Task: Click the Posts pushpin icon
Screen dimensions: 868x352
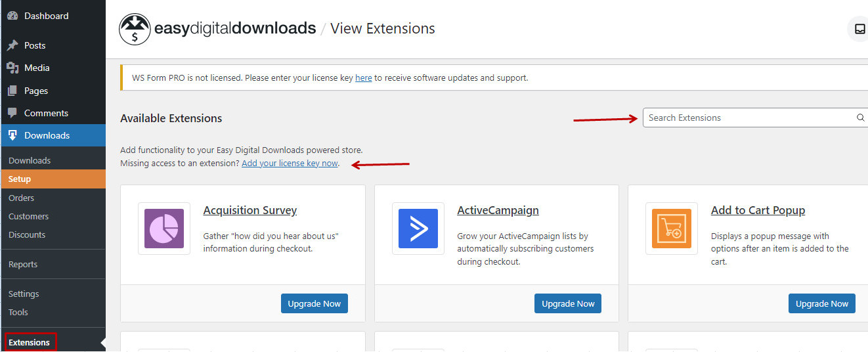Action: (x=12, y=45)
